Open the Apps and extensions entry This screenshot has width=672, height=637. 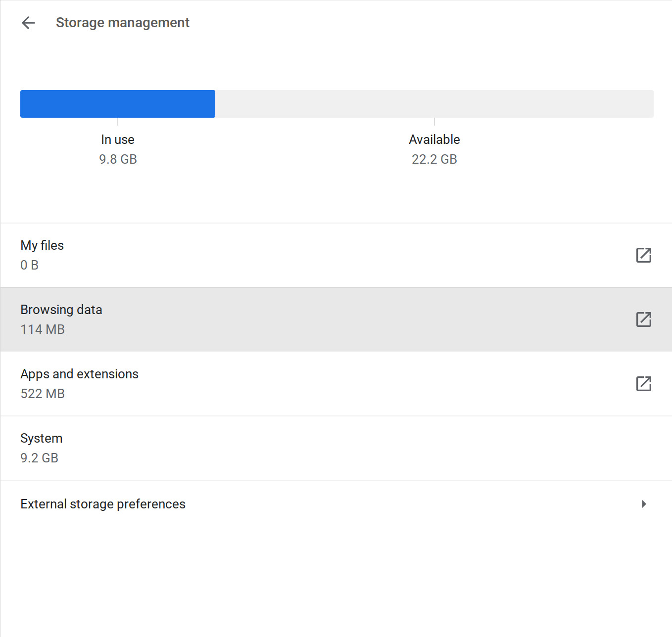[336, 384]
